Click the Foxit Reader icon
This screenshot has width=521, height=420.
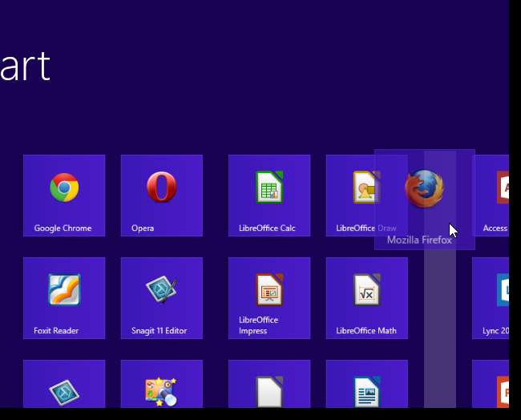tap(64, 290)
